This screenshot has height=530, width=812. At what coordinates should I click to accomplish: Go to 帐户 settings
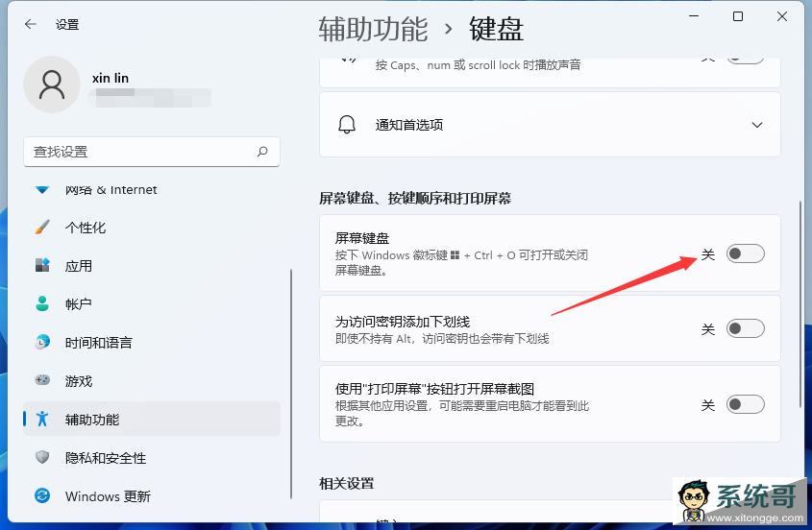(x=152, y=303)
